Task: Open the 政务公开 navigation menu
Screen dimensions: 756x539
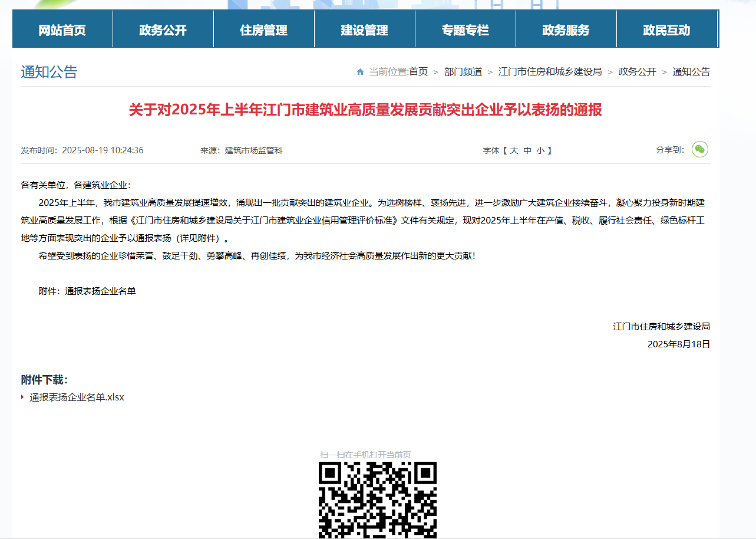Action: [x=163, y=30]
